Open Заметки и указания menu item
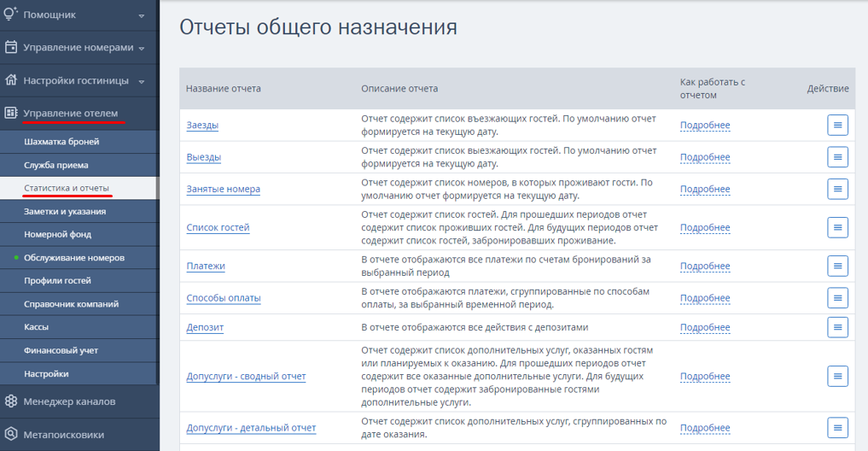The height and width of the screenshot is (451, 868). [x=79, y=212]
